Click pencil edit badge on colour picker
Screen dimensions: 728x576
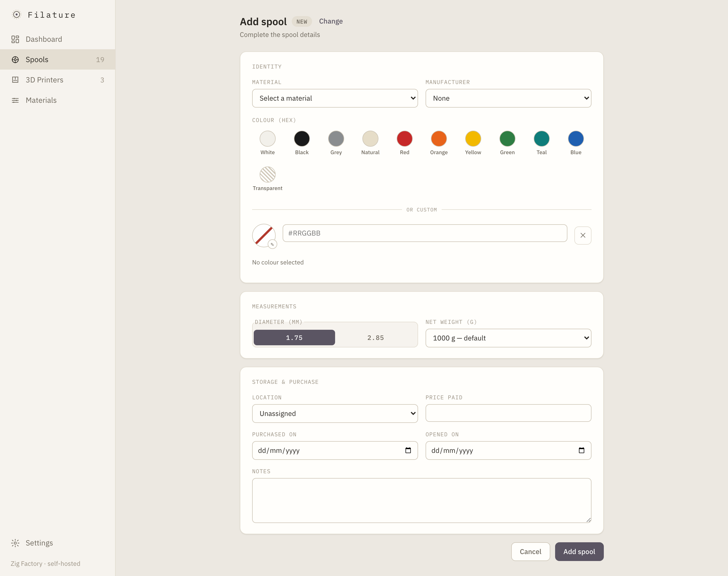coord(272,244)
